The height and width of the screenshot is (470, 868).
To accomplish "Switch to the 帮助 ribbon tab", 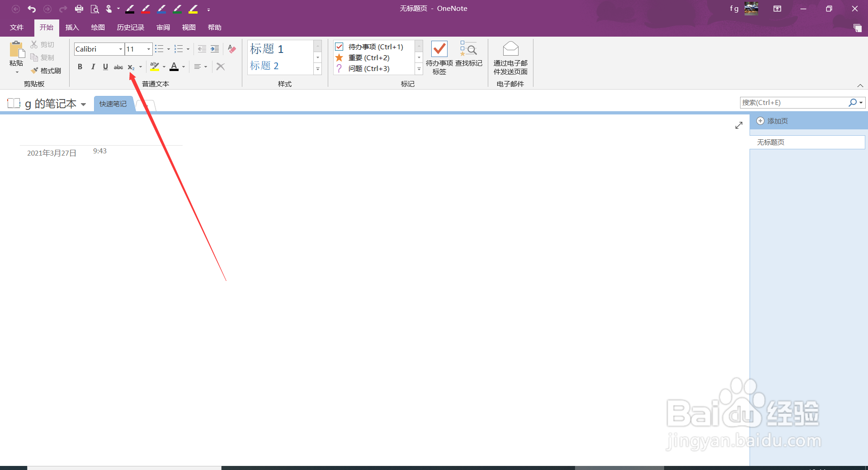I will (214, 28).
